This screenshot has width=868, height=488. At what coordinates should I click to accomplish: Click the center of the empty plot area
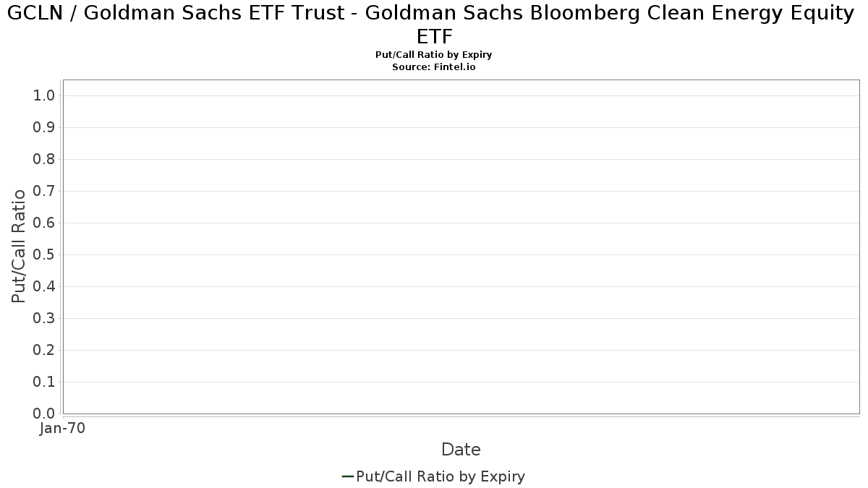461,247
